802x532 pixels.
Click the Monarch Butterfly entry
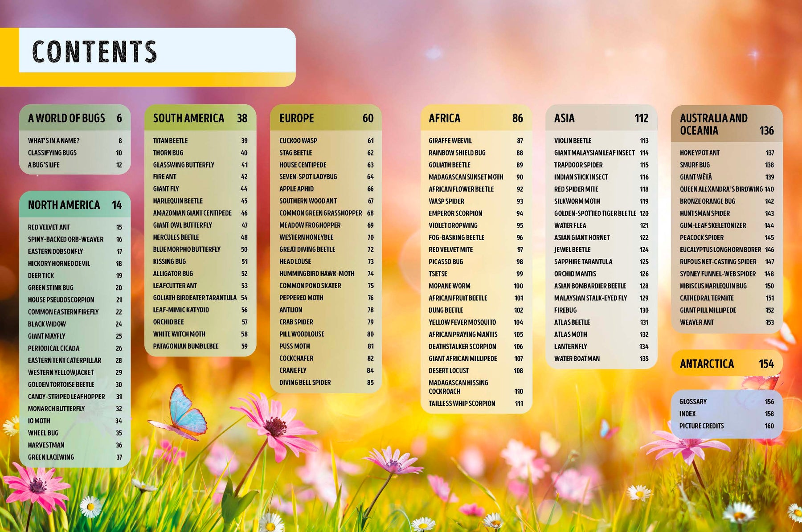click(x=56, y=409)
